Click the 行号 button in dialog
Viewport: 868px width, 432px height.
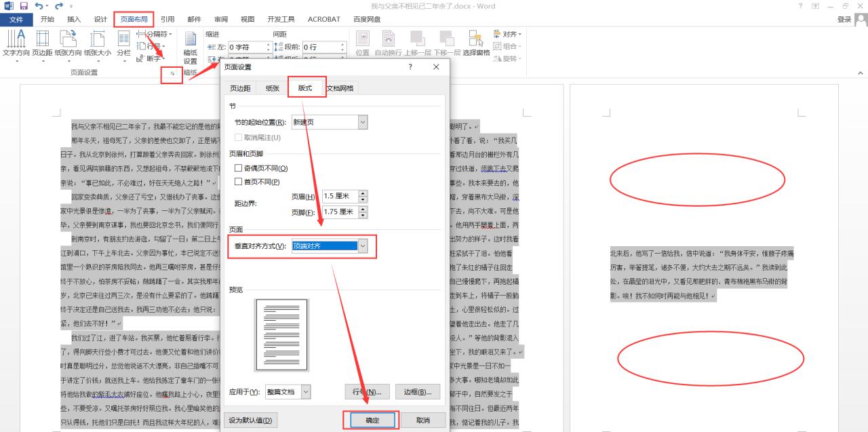coord(367,392)
